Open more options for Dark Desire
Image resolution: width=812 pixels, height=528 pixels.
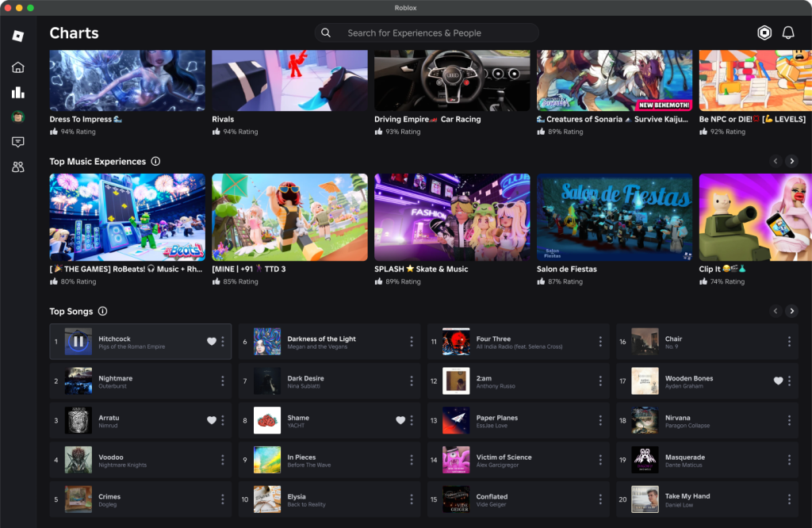(x=412, y=381)
